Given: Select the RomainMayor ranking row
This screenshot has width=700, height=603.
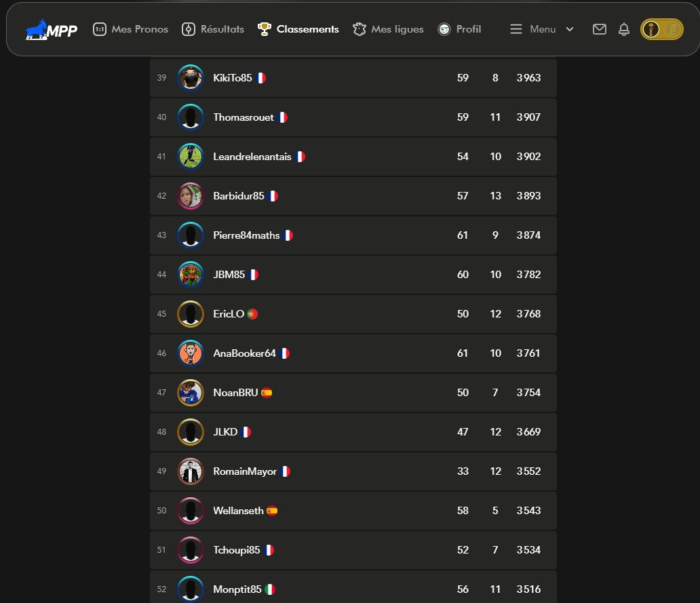Looking at the screenshot, I should [353, 471].
